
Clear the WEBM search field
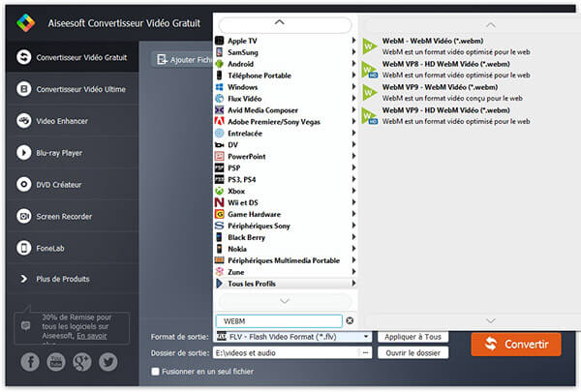click(x=350, y=320)
